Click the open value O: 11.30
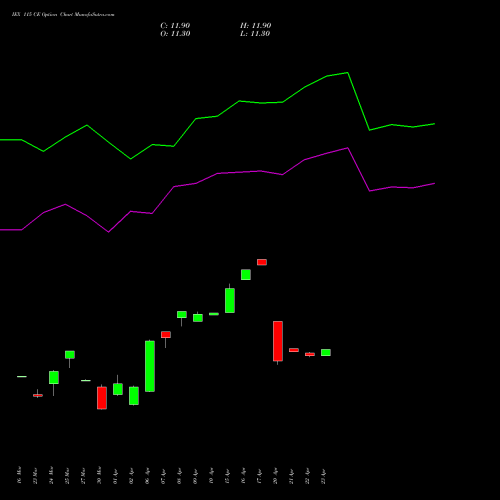Image resolution: width=500 pixels, height=500 pixels. [x=175, y=34]
